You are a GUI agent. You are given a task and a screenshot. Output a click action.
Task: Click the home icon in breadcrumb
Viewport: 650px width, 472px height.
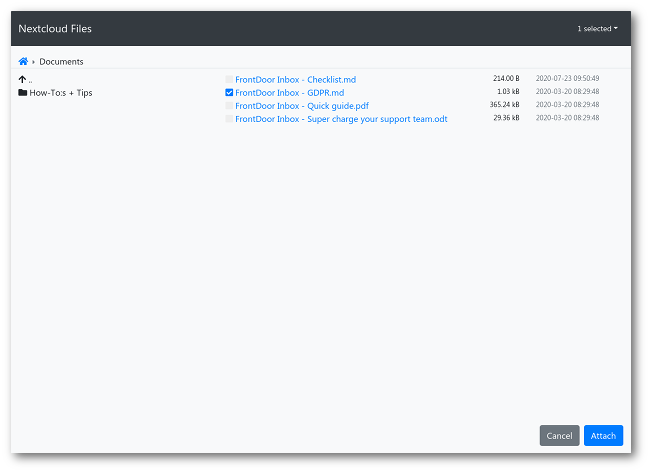[23, 62]
